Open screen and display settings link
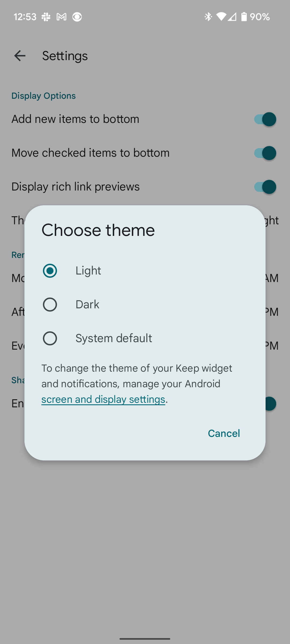This screenshot has height=644, width=290. tap(103, 399)
